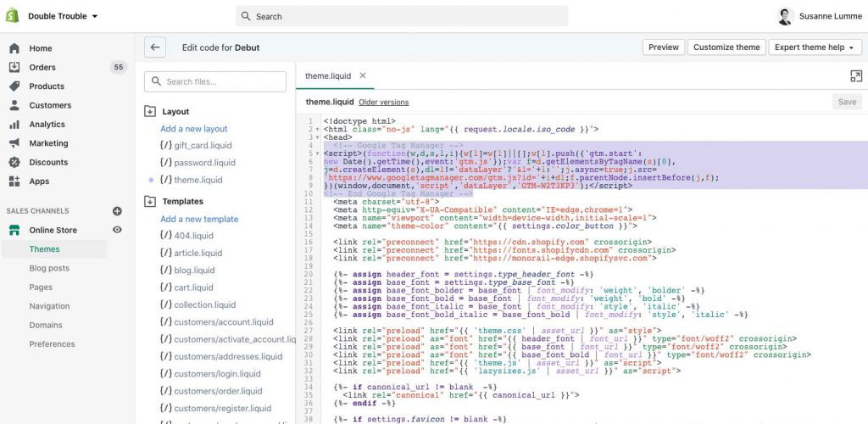Image resolution: width=868 pixels, height=424 pixels.
Task: Click the Customers person icon
Action: pyautogui.click(x=14, y=105)
